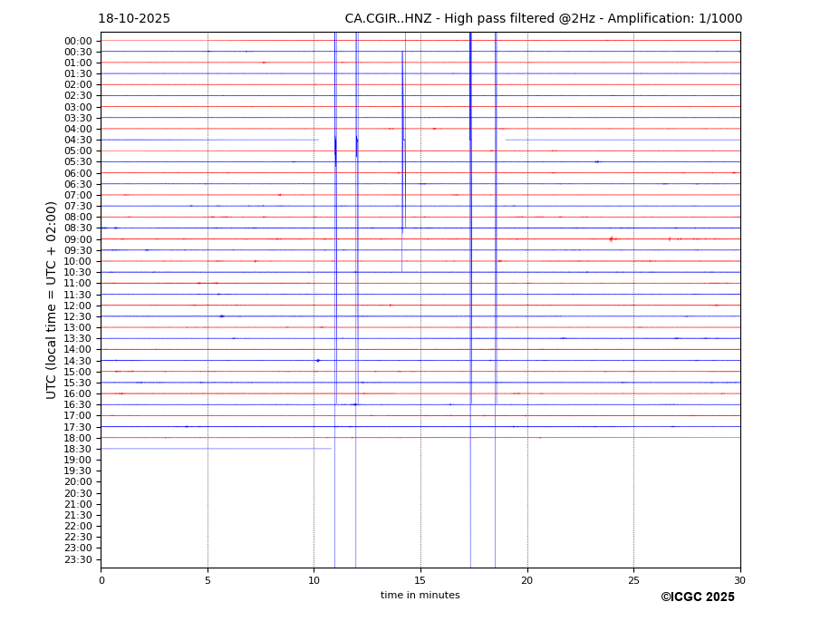Select the 23:30 time row label
The height and width of the screenshot is (631, 840).
[77, 559]
